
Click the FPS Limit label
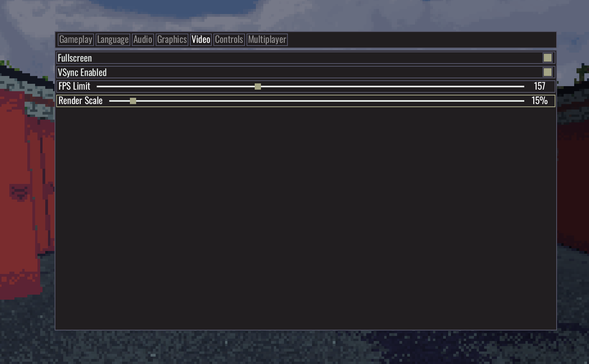point(74,86)
